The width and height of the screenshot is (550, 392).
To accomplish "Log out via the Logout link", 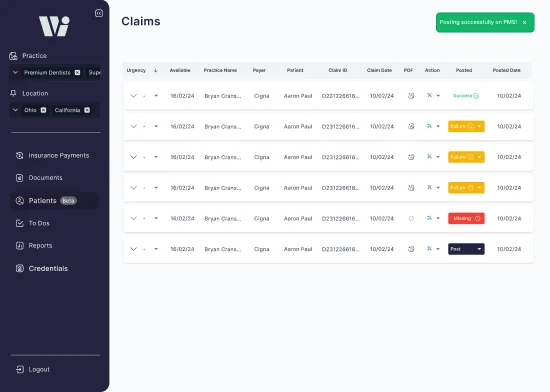I will (33, 369).
